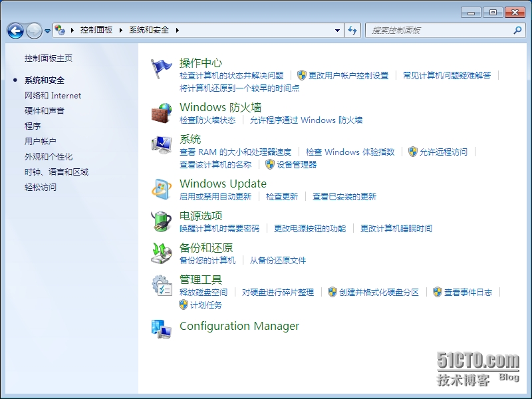Click shield icon beside 创建并格式化硬盘分区
Screen dimensions: 532x399
[332, 292]
